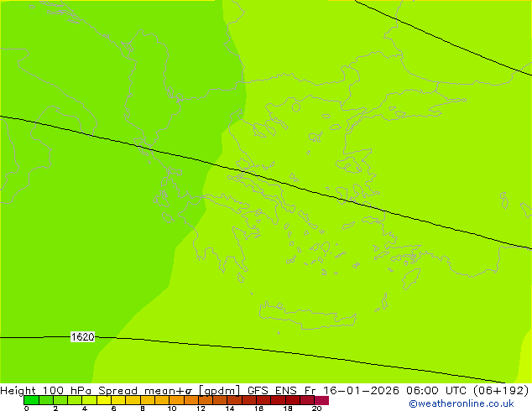
Task: Click the legend tick label 18
Action: (288, 408)
